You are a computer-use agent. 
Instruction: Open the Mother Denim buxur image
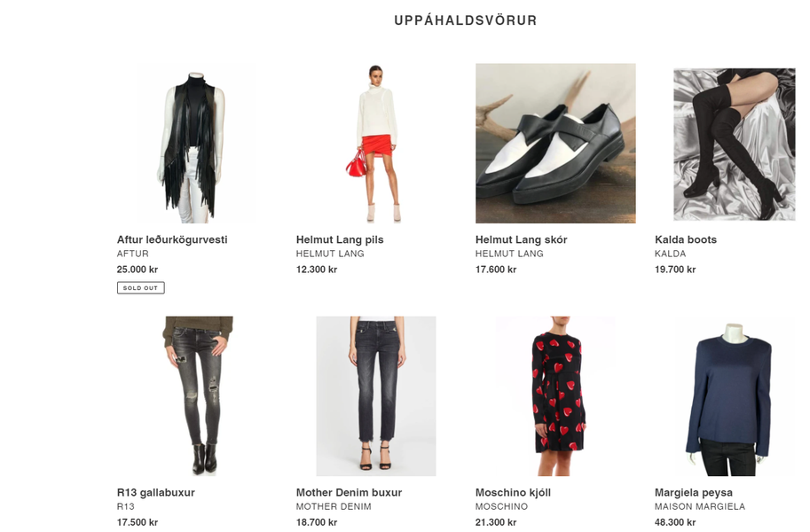click(376, 396)
